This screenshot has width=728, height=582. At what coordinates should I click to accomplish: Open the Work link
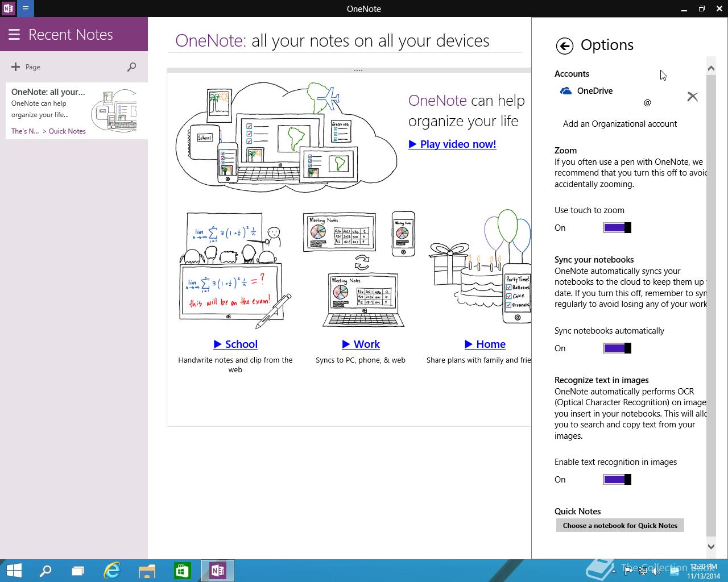pos(361,344)
